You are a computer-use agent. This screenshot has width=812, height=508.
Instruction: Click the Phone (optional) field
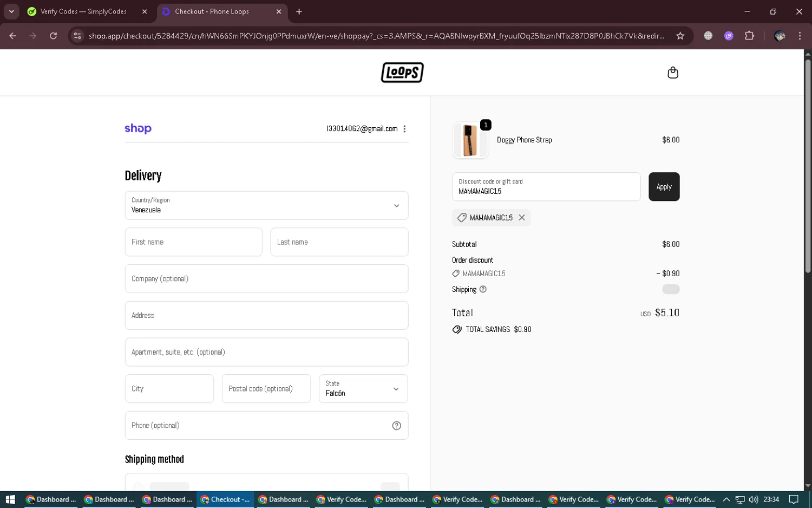[x=266, y=426]
